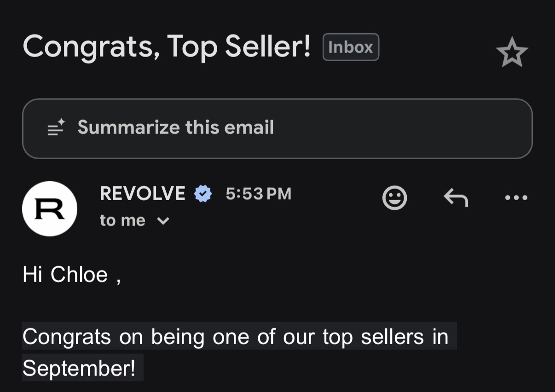Click the blue verified badge
The width and height of the screenshot is (555, 392).
(x=203, y=194)
